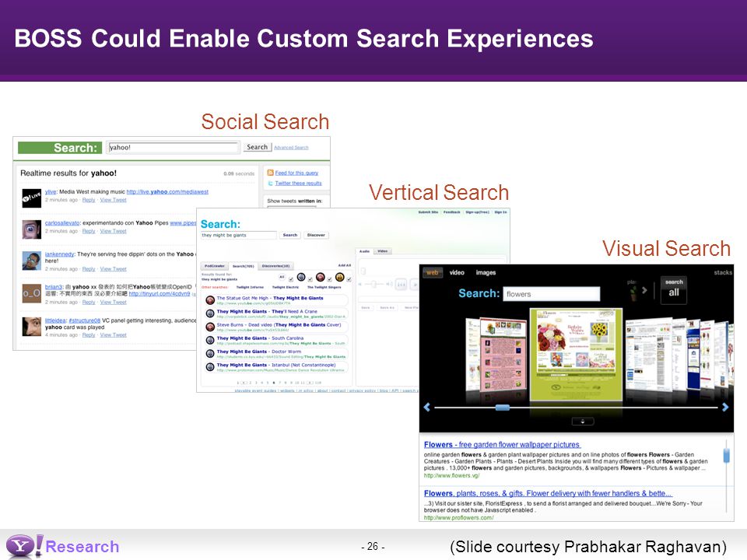Open the 'Twitter these results' link
This screenshot has height=560, width=747.
[298, 184]
